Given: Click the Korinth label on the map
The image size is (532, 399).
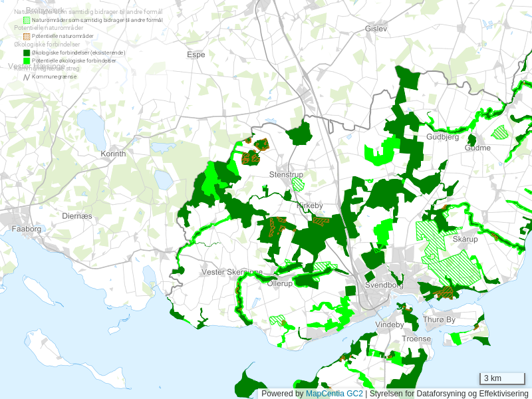Looking at the screenshot, I should pyautogui.click(x=112, y=154).
